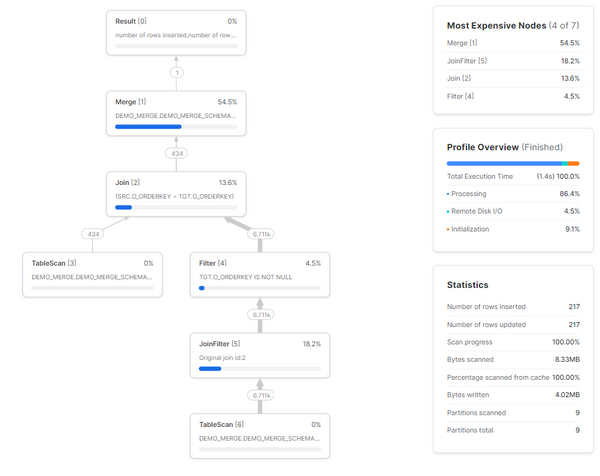Screen dimensions: 600x476
Task: Choose JoinFilter [5] in Most Expensive Nodes list
Action: point(512,60)
